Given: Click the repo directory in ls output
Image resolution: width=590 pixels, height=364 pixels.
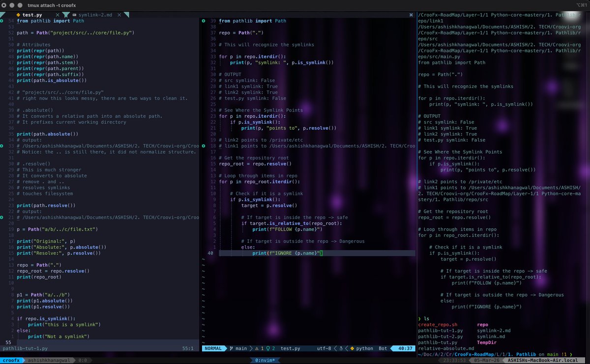Looking at the screenshot, I should pos(483,325).
